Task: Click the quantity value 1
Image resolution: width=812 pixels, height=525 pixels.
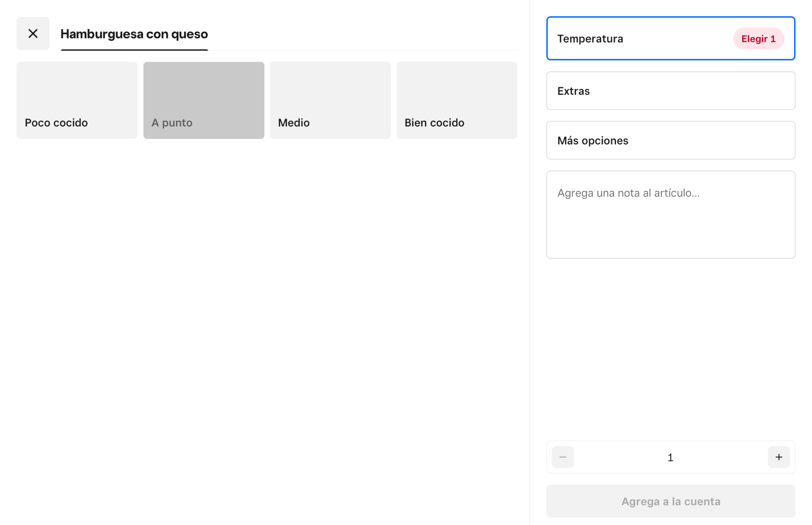Action: coord(670,458)
